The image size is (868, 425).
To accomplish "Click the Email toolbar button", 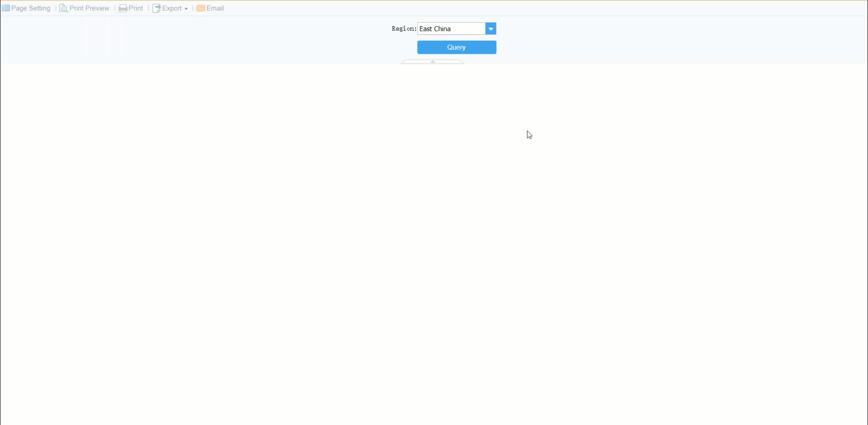I will point(210,8).
